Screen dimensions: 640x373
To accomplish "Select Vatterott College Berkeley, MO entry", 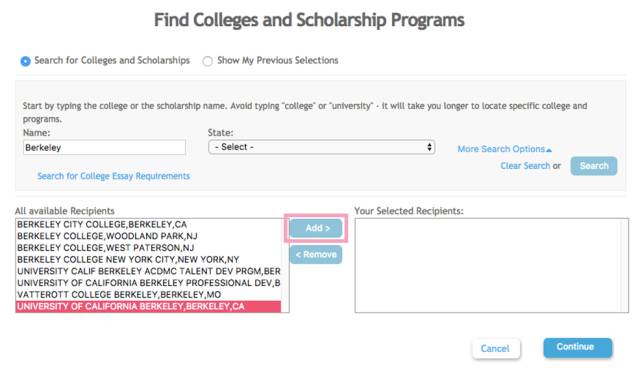I will point(149,295).
